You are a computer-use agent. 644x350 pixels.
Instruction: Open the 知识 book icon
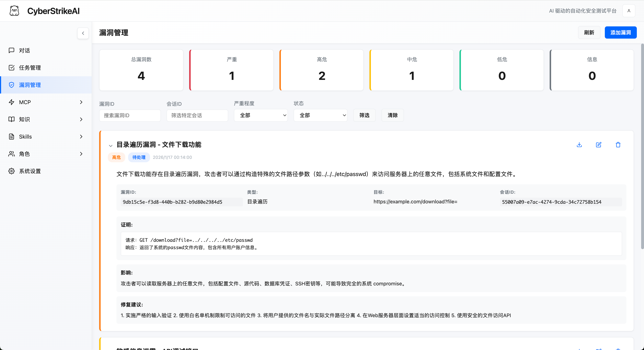(x=11, y=119)
